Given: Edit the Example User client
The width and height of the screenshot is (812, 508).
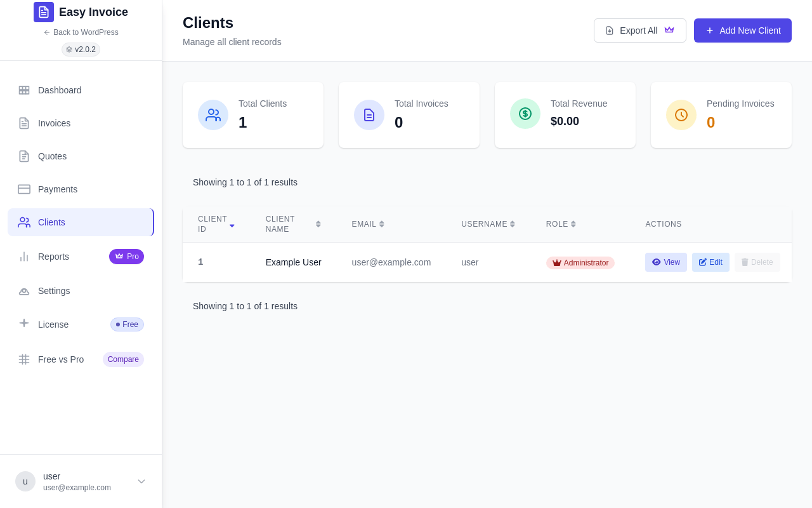Looking at the screenshot, I should (x=710, y=262).
